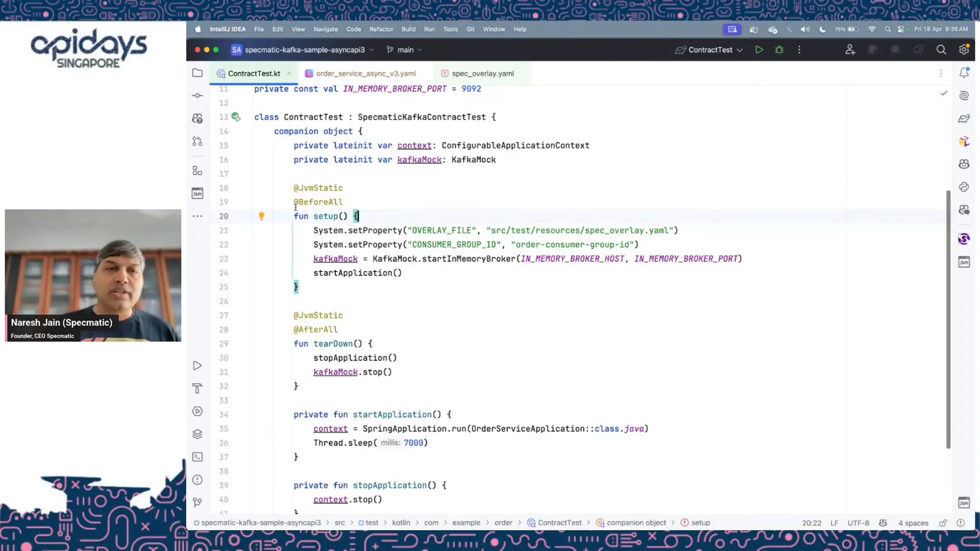Click the editor vertical scrollbar
Screen dimensions: 980x551
[948, 319]
